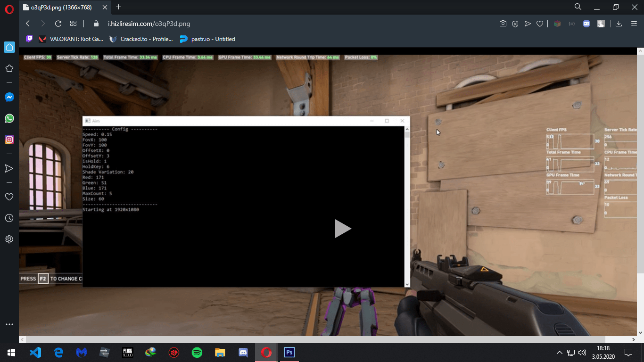Open the colorful cube extension
Screen dimensions: 644x362
pyautogui.click(x=557, y=24)
